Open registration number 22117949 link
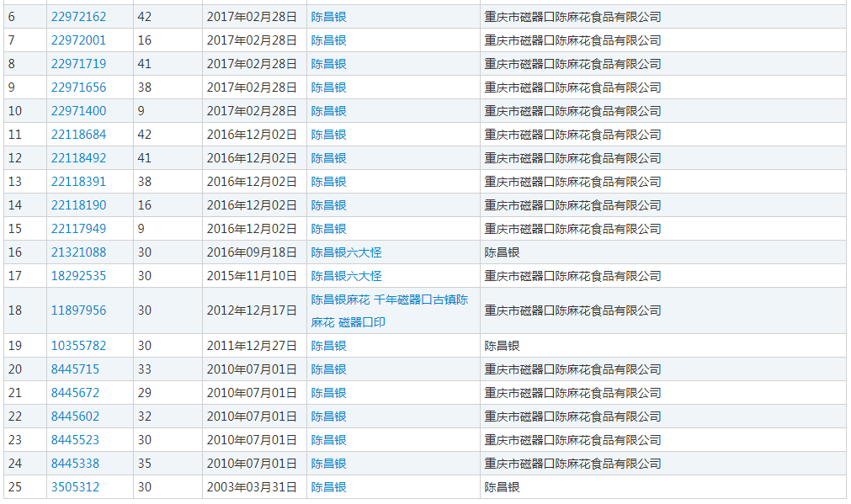851x504 pixels. click(78, 228)
